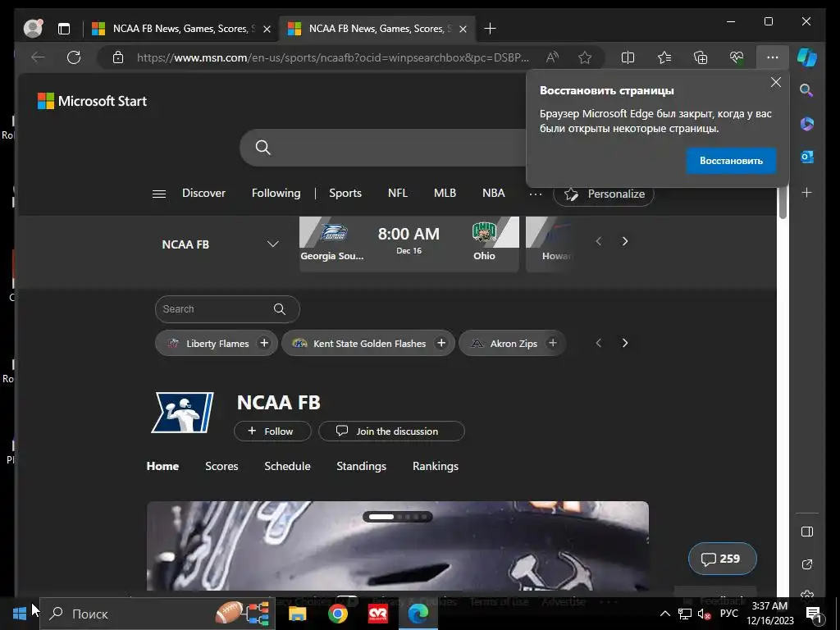The height and width of the screenshot is (630, 840).
Task: Follow Akron Zips with plus
Action: [x=552, y=343]
